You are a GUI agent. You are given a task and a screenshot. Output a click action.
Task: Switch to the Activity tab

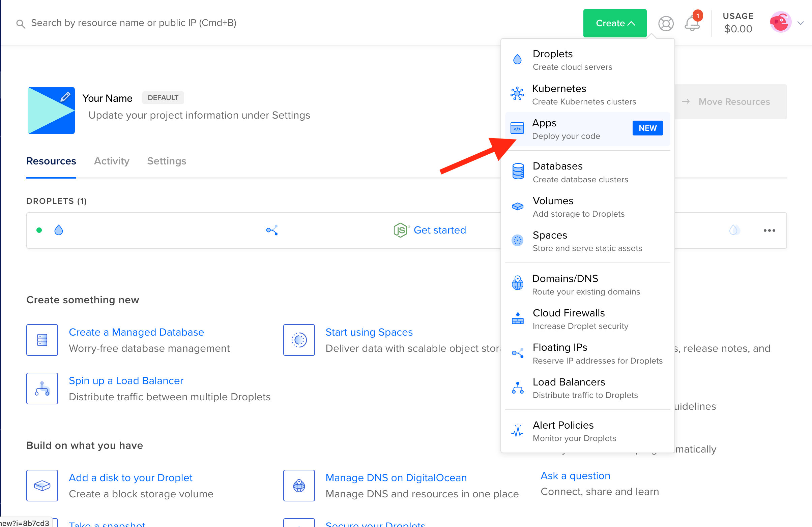112,161
